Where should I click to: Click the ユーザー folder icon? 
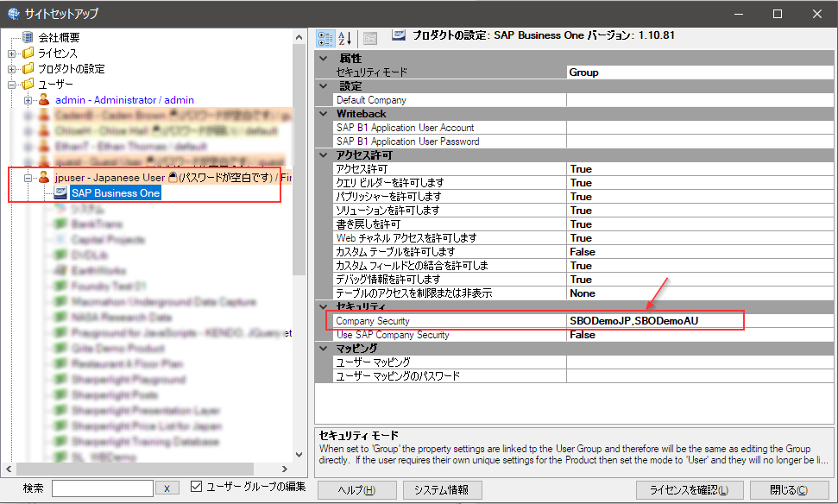pos(28,84)
